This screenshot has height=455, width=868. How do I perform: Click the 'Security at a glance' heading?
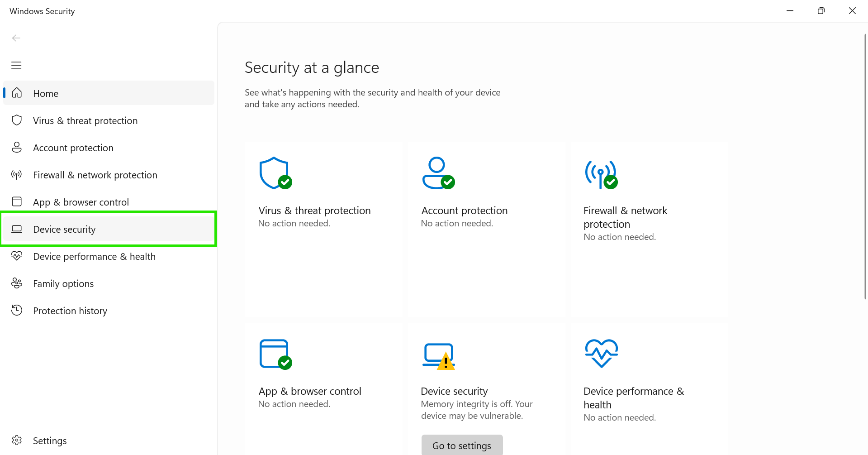click(x=312, y=67)
